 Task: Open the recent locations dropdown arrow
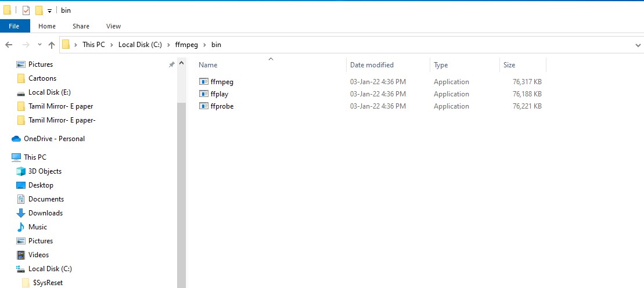[x=39, y=45]
